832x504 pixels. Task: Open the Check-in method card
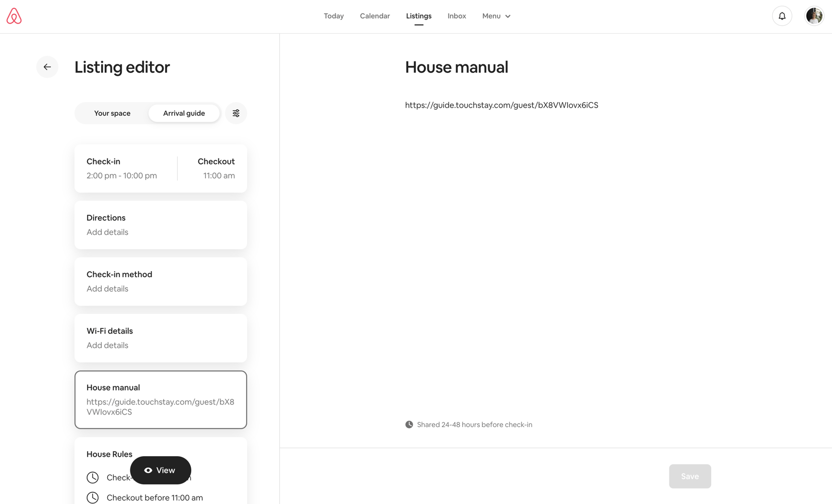click(160, 281)
